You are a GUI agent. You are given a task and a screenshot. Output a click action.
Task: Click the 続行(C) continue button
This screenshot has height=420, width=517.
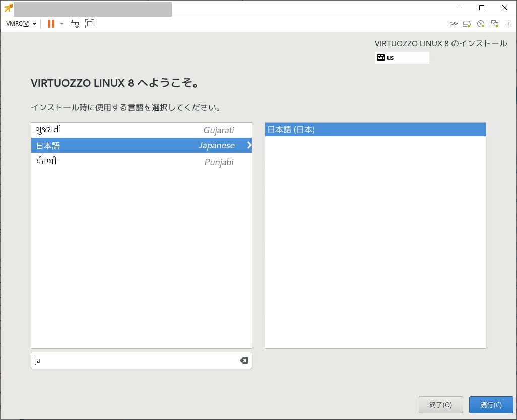491,405
